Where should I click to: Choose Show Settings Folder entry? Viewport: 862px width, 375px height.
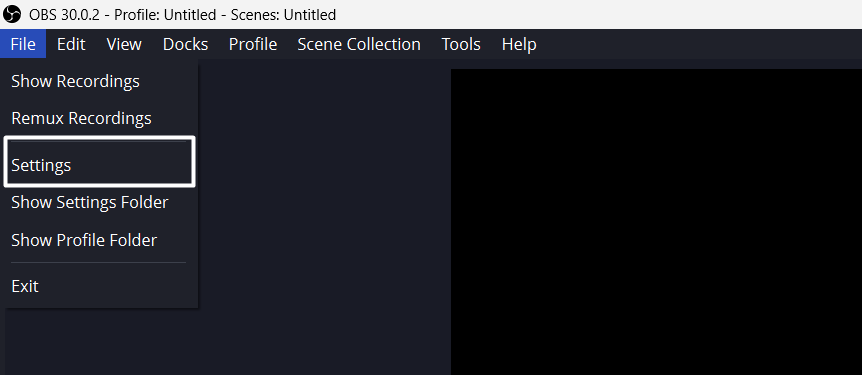click(100, 202)
